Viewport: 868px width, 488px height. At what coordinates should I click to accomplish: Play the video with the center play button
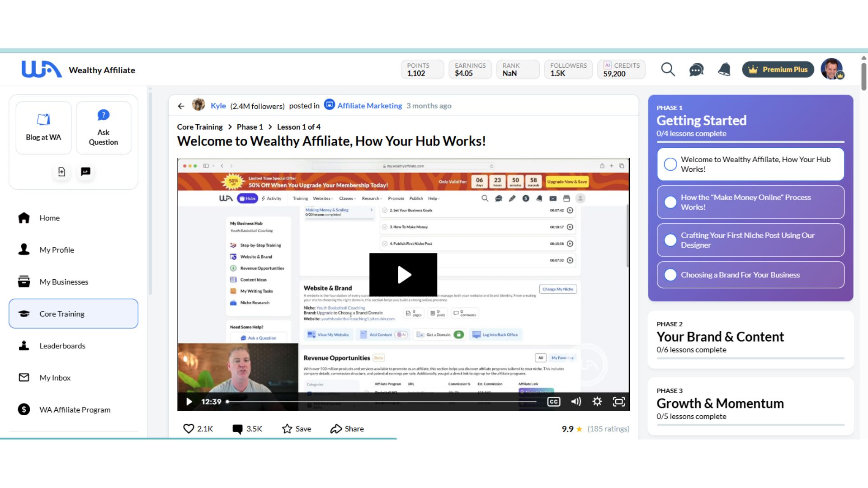(403, 275)
